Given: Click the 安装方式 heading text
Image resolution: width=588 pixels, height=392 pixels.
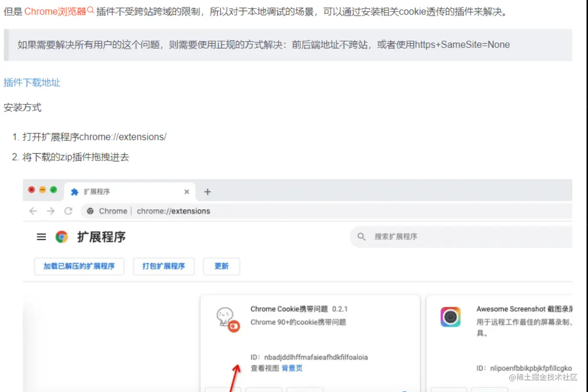Looking at the screenshot, I should (x=23, y=107).
